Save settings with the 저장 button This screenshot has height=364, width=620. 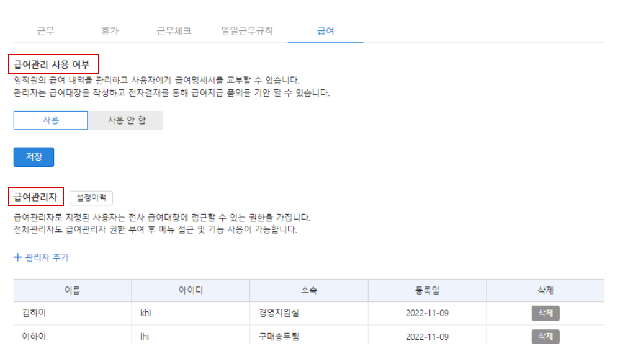pyautogui.click(x=34, y=157)
